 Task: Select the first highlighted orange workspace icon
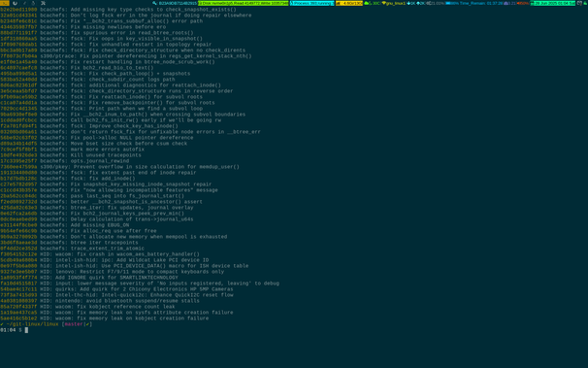pyautogui.click(x=5, y=3)
